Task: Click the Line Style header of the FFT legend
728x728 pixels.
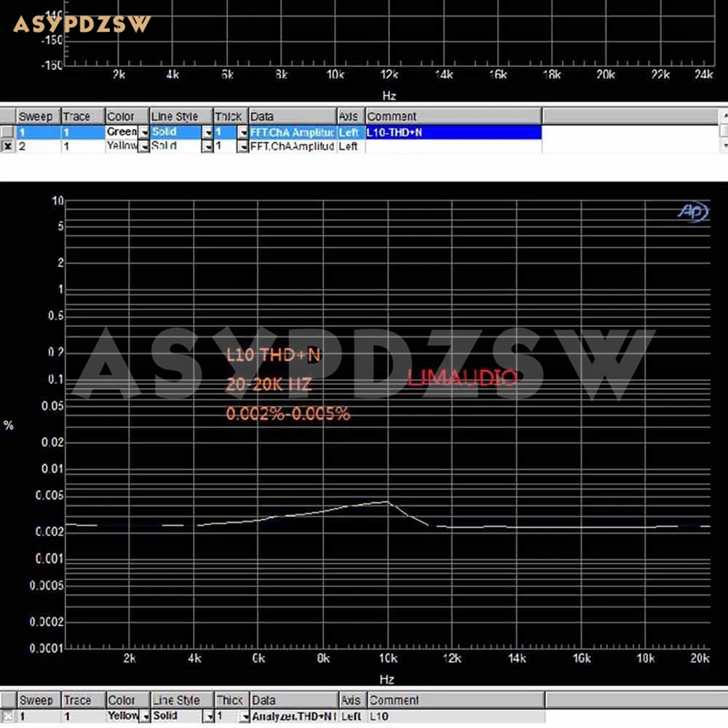Action: tap(181, 116)
